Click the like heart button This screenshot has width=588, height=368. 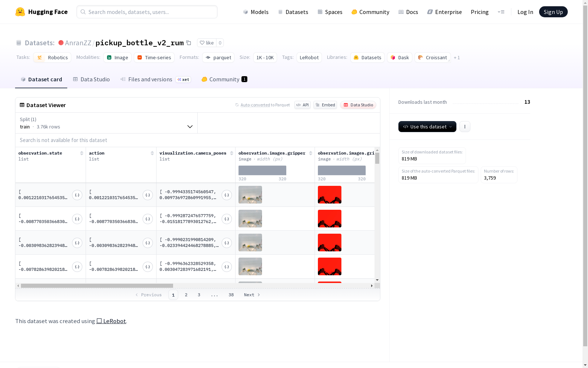pyautogui.click(x=207, y=43)
